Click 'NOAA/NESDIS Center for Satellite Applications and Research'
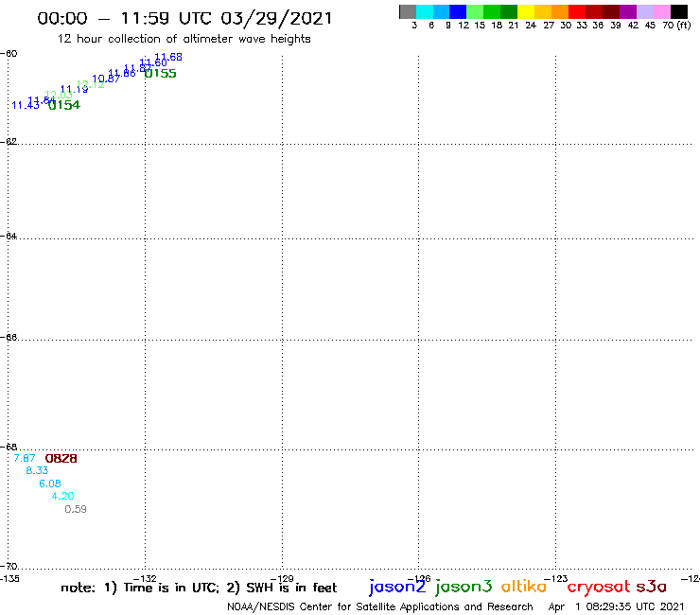Image resolution: width=700 pixels, height=615 pixels. 380,607
